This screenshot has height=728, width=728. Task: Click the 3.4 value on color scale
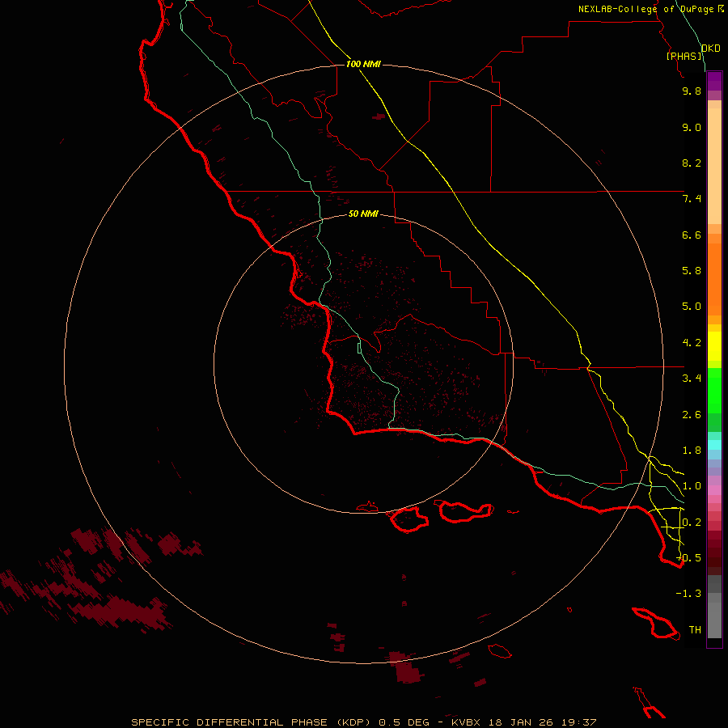692,379
